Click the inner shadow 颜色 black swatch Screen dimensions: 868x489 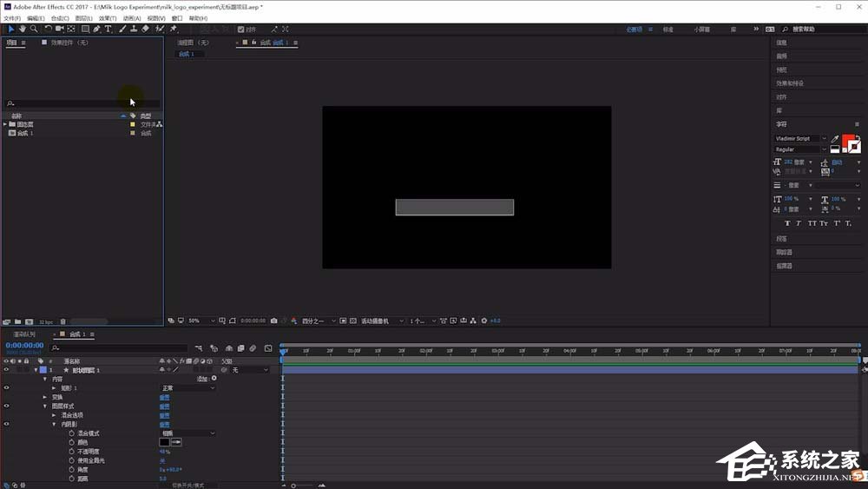coord(164,442)
